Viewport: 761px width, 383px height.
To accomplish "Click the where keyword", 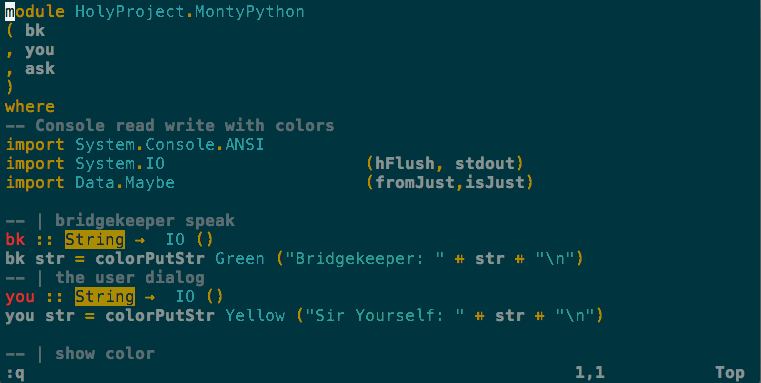I will (x=30, y=106).
